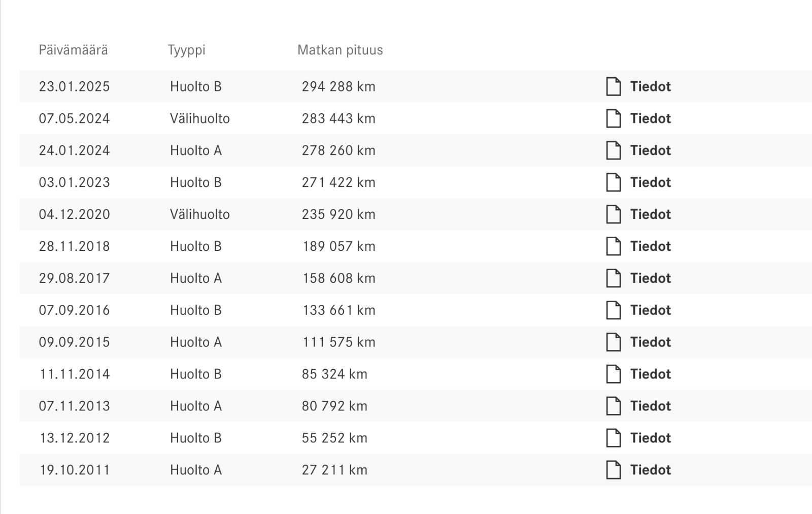Open Tiedot link for 55 252 km service

point(650,438)
